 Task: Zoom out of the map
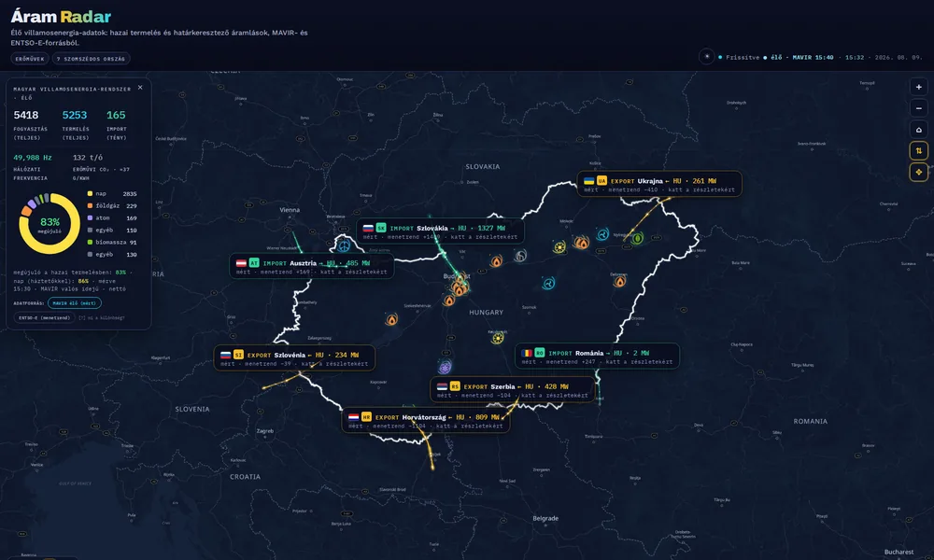coord(918,108)
